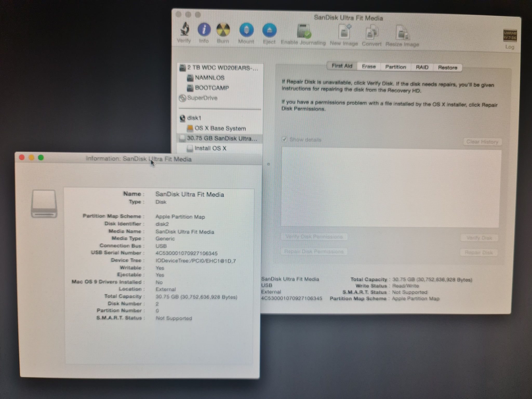The height and width of the screenshot is (399, 532).
Task: Switch to the Erase tab
Action: (369, 67)
